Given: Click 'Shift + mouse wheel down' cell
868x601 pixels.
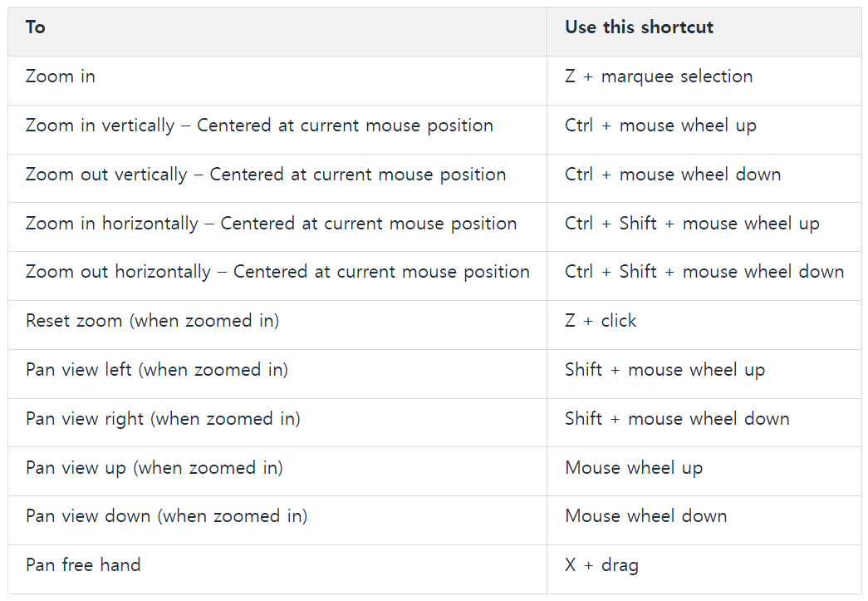Looking at the screenshot, I should [x=677, y=419].
